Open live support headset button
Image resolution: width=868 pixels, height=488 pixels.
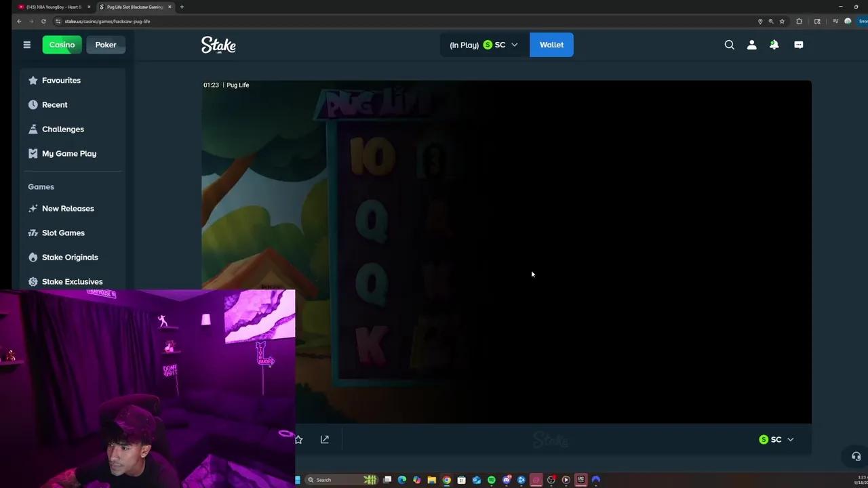pyautogui.click(x=856, y=456)
